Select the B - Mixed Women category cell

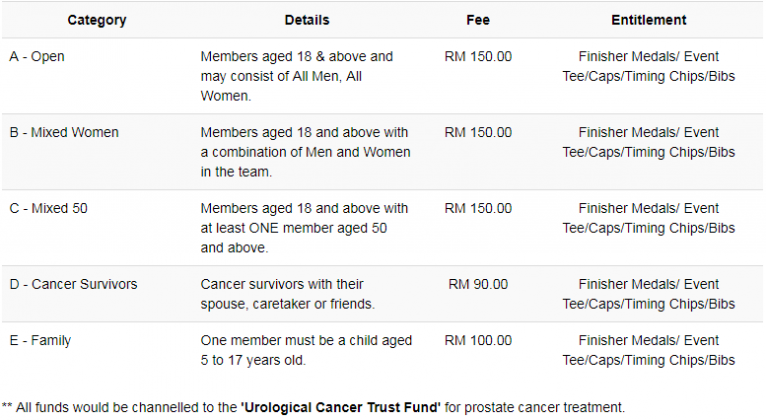click(x=64, y=132)
